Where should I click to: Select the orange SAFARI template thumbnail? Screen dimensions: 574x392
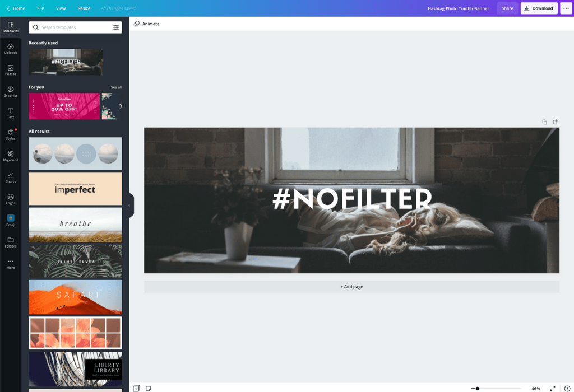coord(75,297)
